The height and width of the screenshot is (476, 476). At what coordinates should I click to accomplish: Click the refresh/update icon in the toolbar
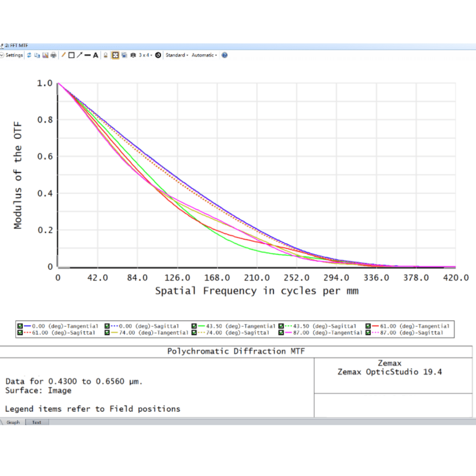click(29, 55)
